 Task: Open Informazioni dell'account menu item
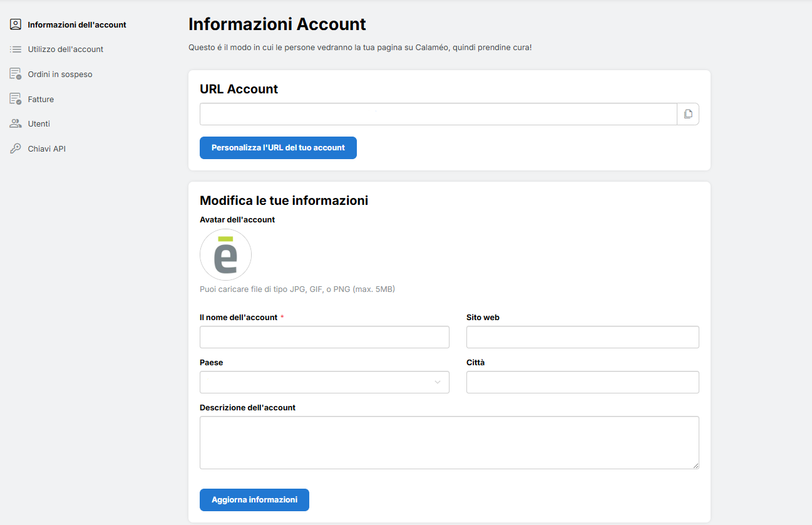pyautogui.click(x=77, y=25)
